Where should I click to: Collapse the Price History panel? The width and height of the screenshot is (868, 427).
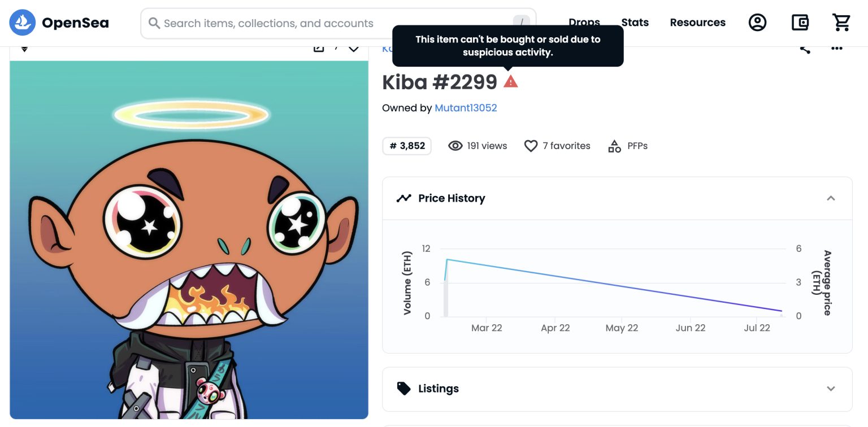pos(831,198)
